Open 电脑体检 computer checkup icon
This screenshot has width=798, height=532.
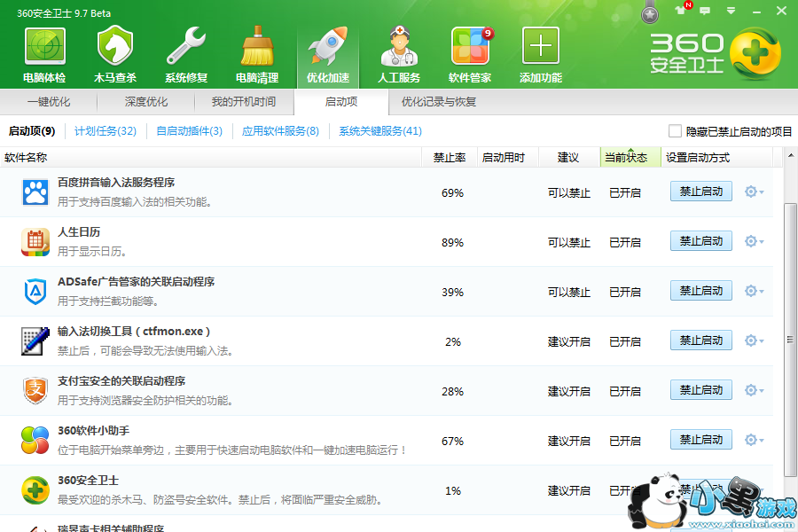(x=44, y=46)
